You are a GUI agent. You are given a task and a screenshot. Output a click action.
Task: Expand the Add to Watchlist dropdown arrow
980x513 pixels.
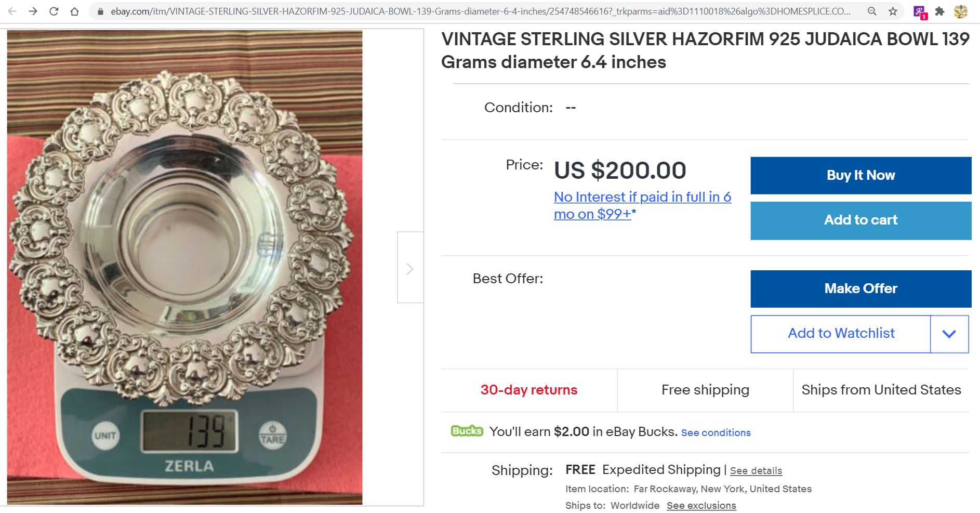coord(949,334)
